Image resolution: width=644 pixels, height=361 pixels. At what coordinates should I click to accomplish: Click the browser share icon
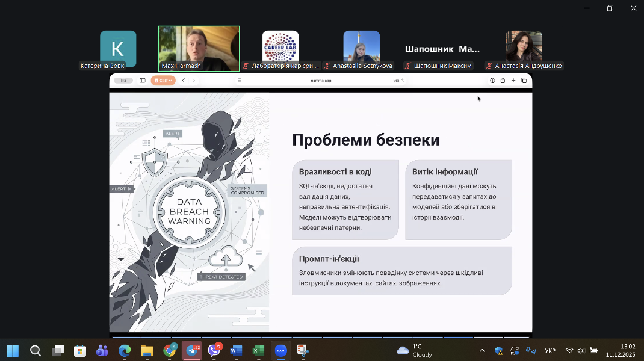point(503,81)
